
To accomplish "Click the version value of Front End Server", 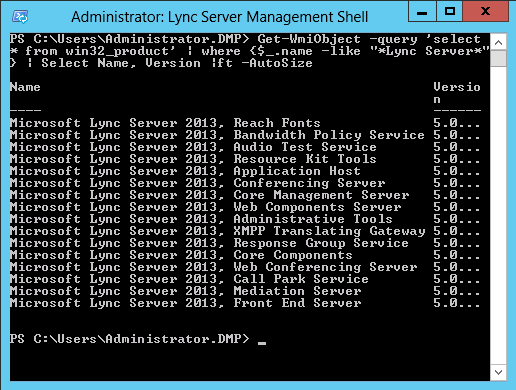I will pyautogui.click(x=457, y=303).
